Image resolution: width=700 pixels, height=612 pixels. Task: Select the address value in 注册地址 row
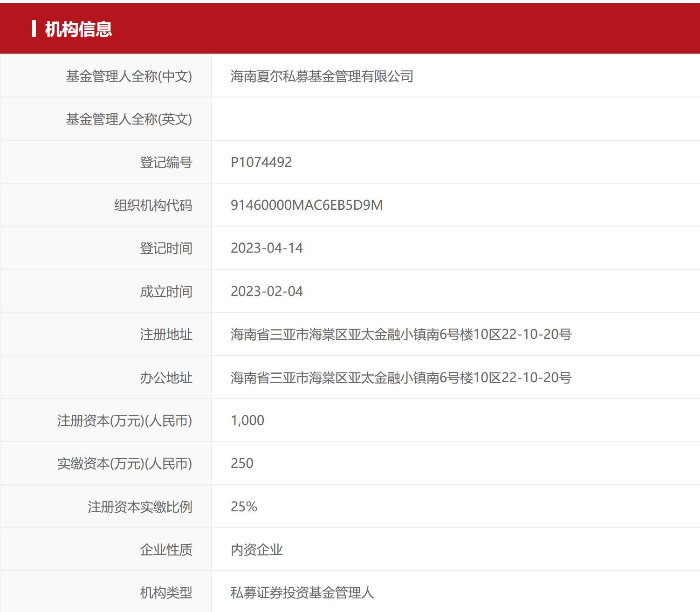(401, 334)
